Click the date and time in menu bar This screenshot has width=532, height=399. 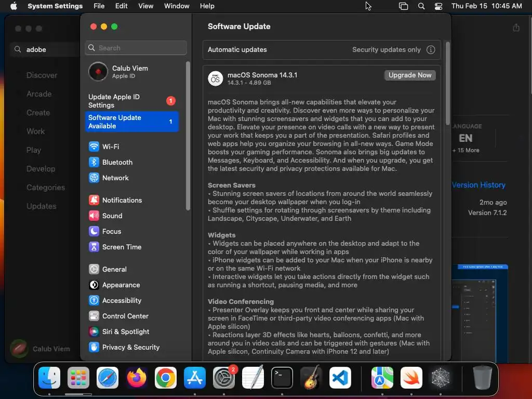tap(486, 6)
